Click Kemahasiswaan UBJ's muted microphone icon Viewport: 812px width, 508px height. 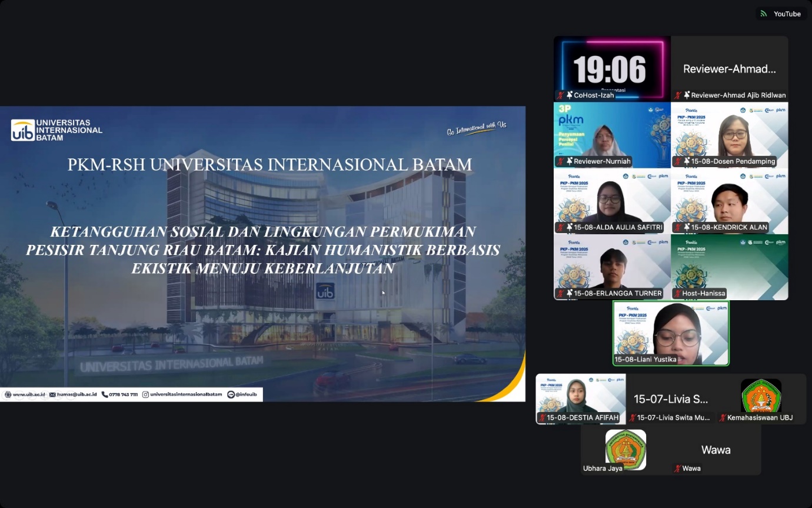point(723,418)
